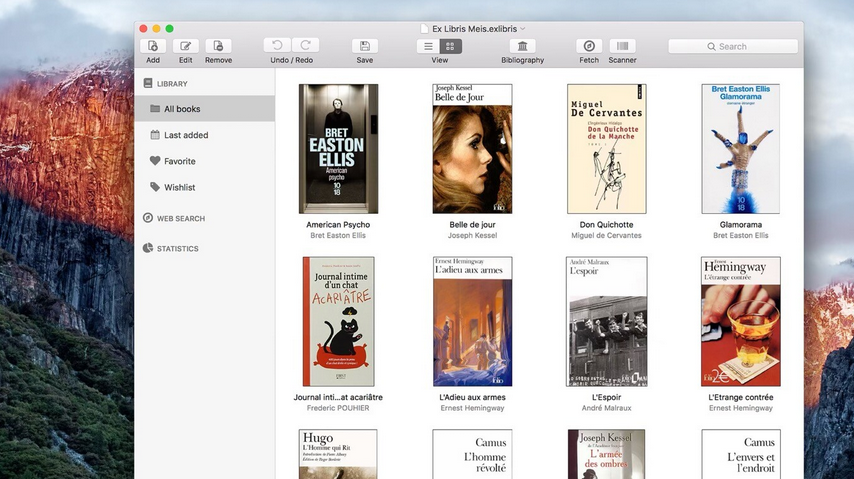Image resolution: width=854 pixels, height=479 pixels.
Task: Switch to grid view
Action: 450,46
